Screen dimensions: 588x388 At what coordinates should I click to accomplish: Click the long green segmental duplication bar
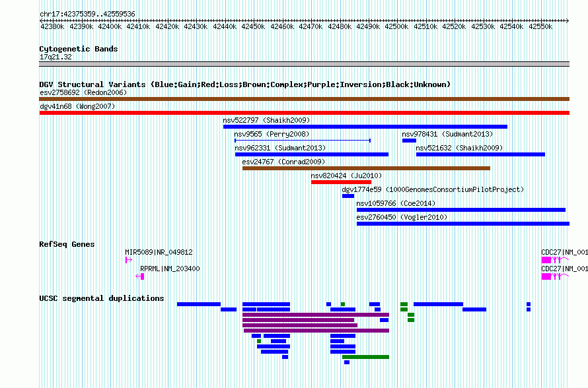(365, 357)
